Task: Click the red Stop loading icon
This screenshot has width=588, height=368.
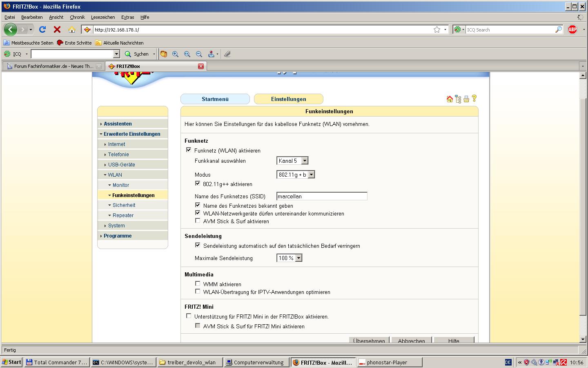Action: (x=57, y=29)
